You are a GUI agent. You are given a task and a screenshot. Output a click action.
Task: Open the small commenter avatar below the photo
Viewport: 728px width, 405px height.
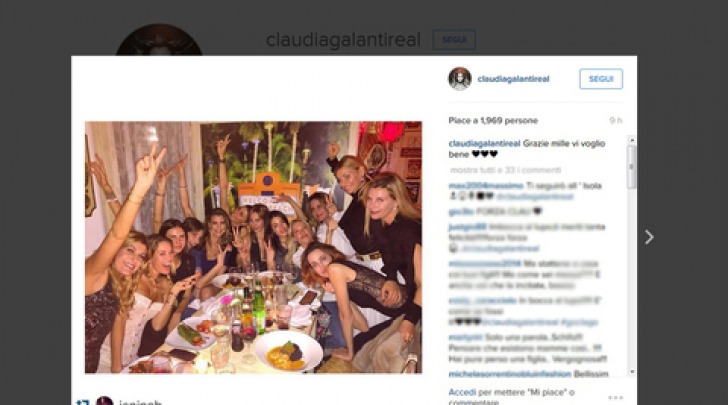click(x=104, y=401)
